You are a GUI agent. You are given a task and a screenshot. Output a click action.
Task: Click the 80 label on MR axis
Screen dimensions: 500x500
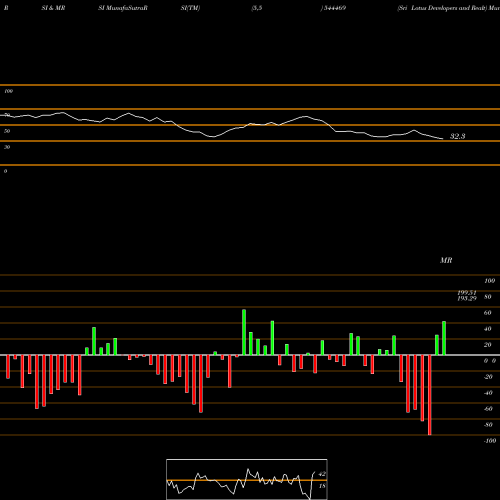(488, 297)
